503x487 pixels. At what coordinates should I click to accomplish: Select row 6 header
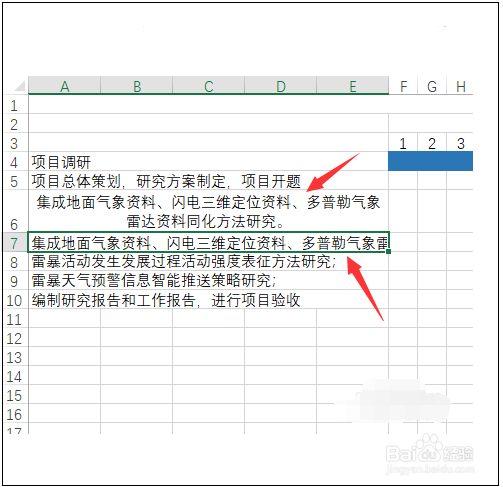(x=15, y=211)
